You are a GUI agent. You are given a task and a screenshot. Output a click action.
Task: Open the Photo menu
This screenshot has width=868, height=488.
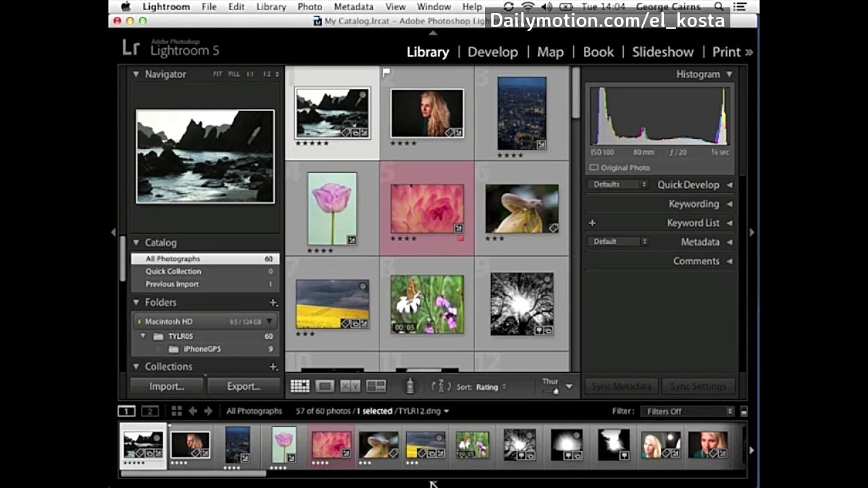pyautogui.click(x=310, y=7)
